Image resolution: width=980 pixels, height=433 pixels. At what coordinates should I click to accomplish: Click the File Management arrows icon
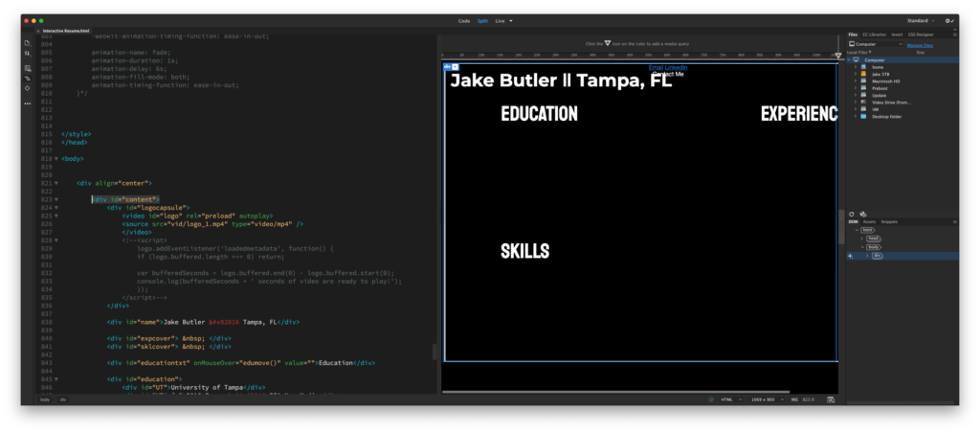[x=27, y=55]
